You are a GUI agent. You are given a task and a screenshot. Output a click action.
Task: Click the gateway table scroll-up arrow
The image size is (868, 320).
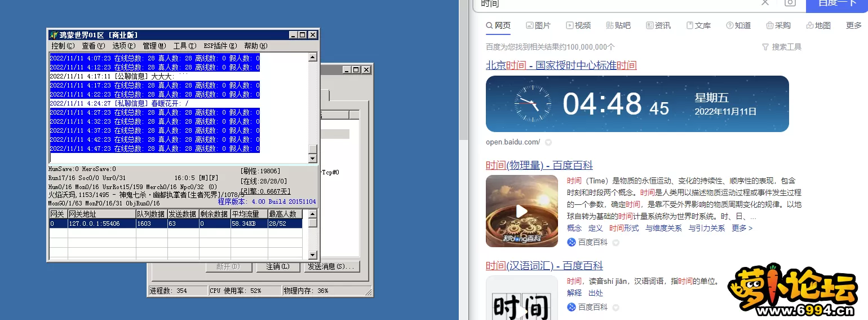pos(312,214)
